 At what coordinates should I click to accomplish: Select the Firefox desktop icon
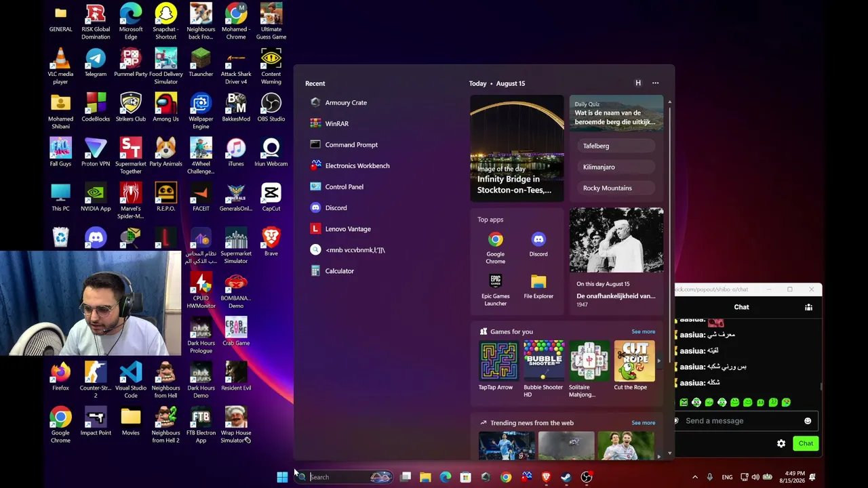(60, 377)
